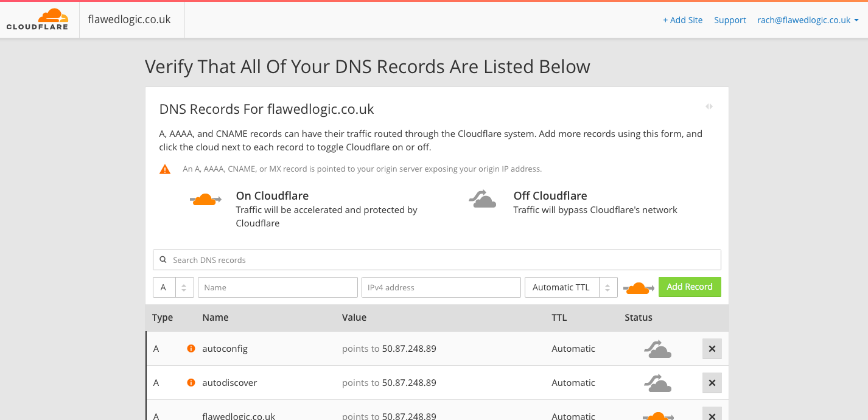Image resolution: width=868 pixels, height=420 pixels.
Task: Click the IPv4 address input field
Action: coord(441,287)
